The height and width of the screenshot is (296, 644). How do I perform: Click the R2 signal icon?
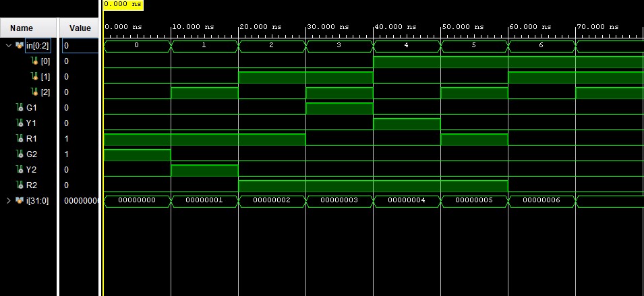coord(20,185)
